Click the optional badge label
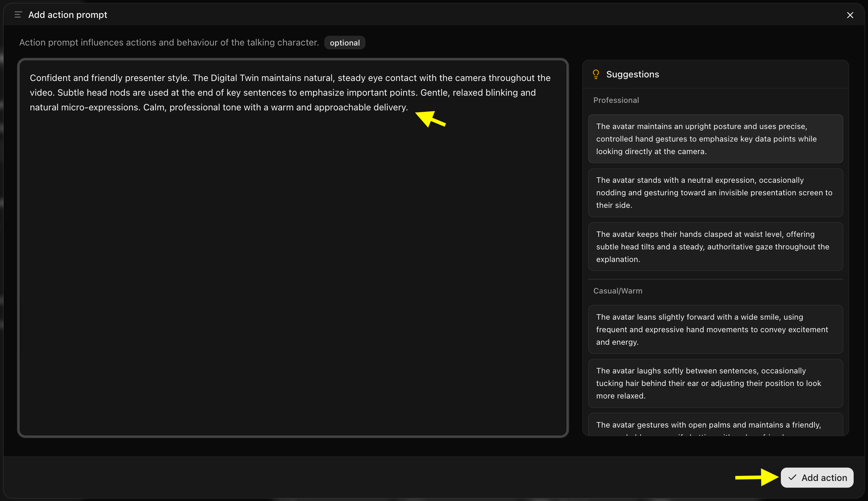Image resolution: width=868 pixels, height=501 pixels. [345, 43]
